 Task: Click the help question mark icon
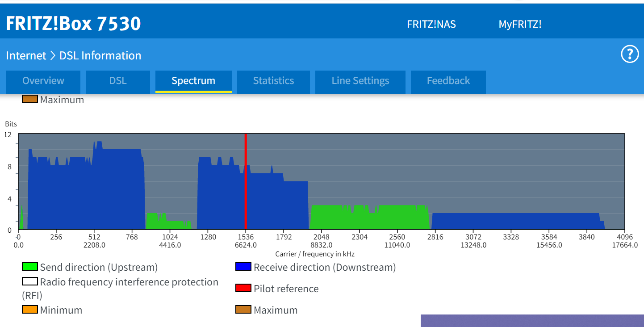tap(630, 54)
